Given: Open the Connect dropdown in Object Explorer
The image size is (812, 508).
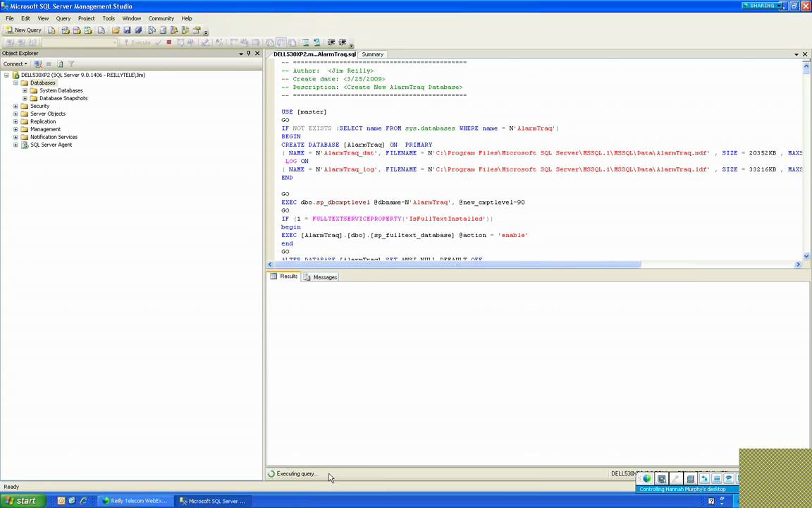Looking at the screenshot, I should pyautogui.click(x=15, y=64).
